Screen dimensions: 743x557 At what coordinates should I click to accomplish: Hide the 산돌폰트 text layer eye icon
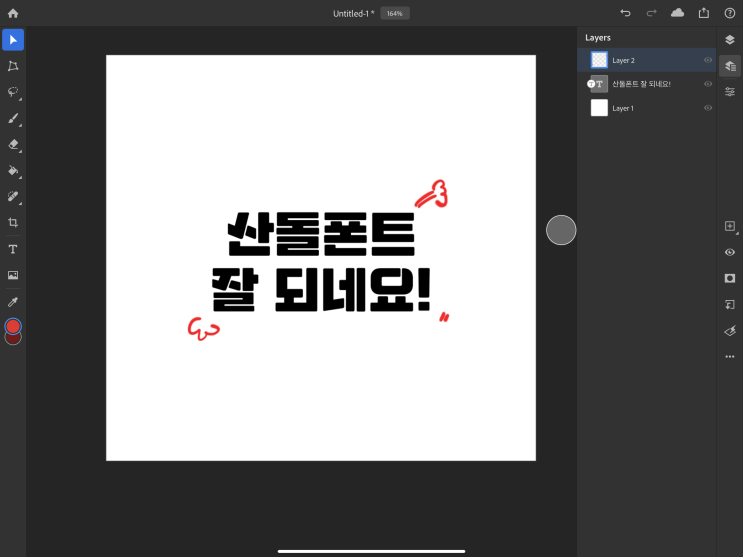pyautogui.click(x=708, y=84)
